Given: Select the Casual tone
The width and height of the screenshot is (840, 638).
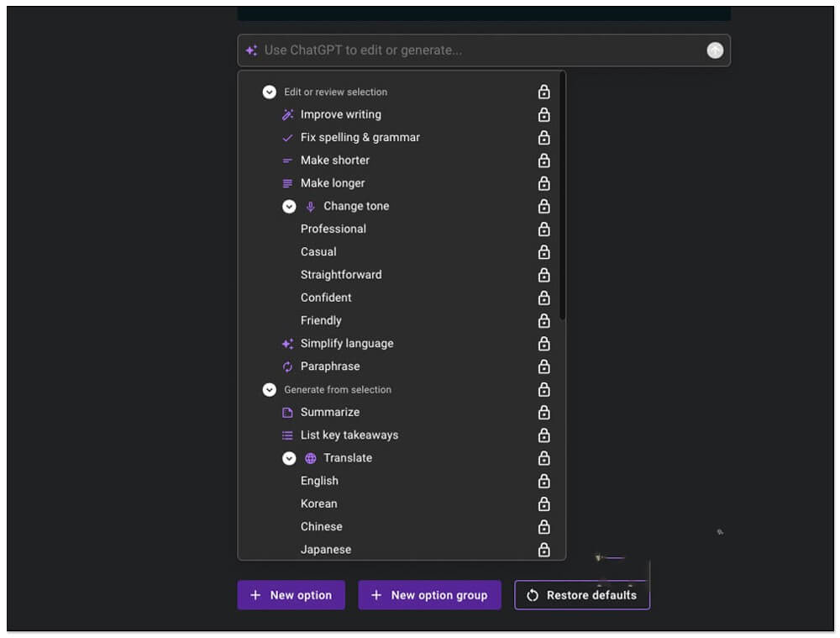Looking at the screenshot, I should tap(318, 252).
